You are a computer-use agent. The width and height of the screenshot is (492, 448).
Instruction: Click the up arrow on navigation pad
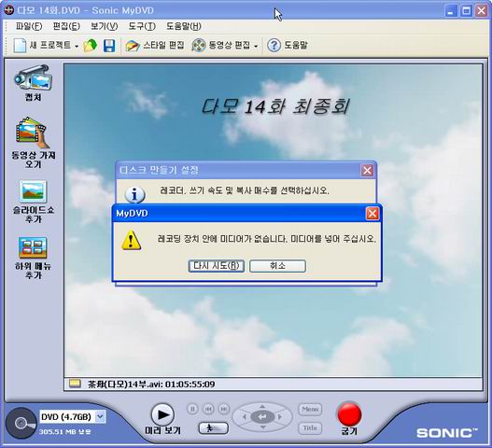coord(262,407)
